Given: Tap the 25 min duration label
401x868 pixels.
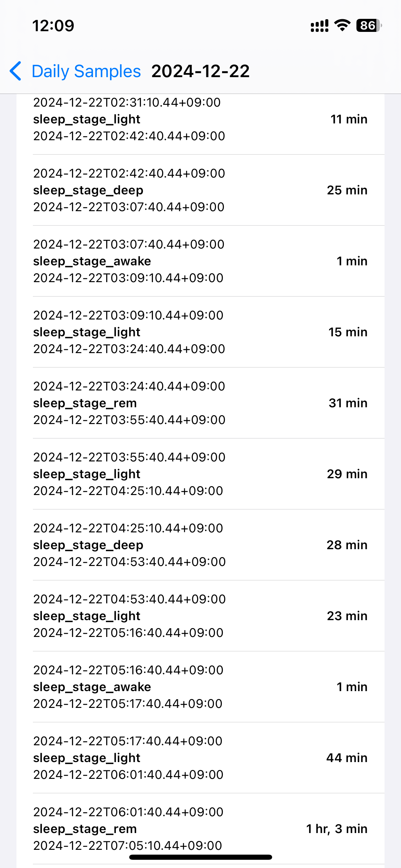Looking at the screenshot, I should [x=347, y=190].
